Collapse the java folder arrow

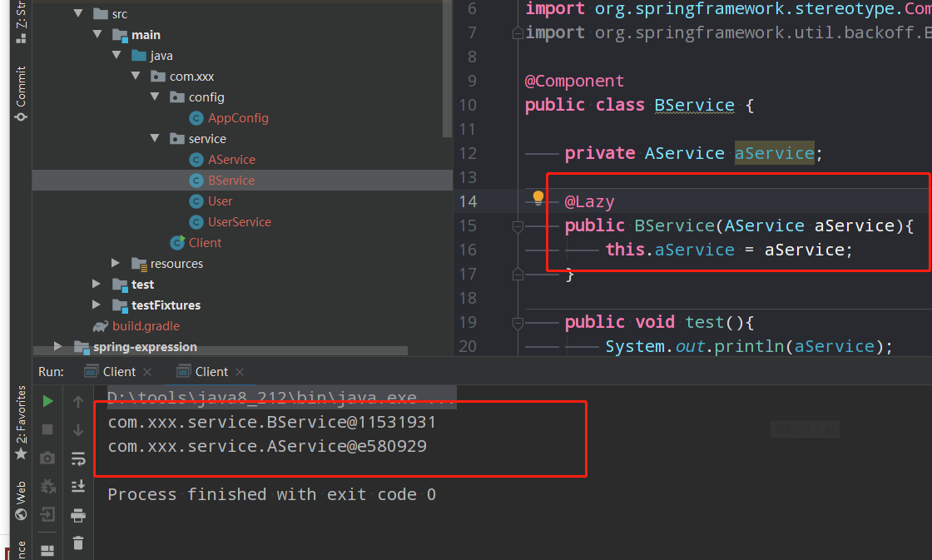click(116, 55)
